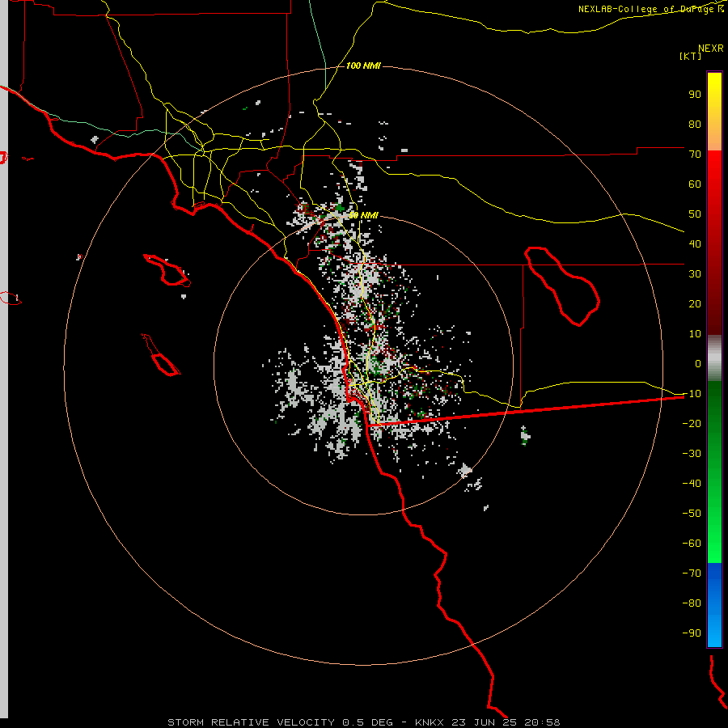
Task: Click the 60 knot scale label
Action: 695,184
